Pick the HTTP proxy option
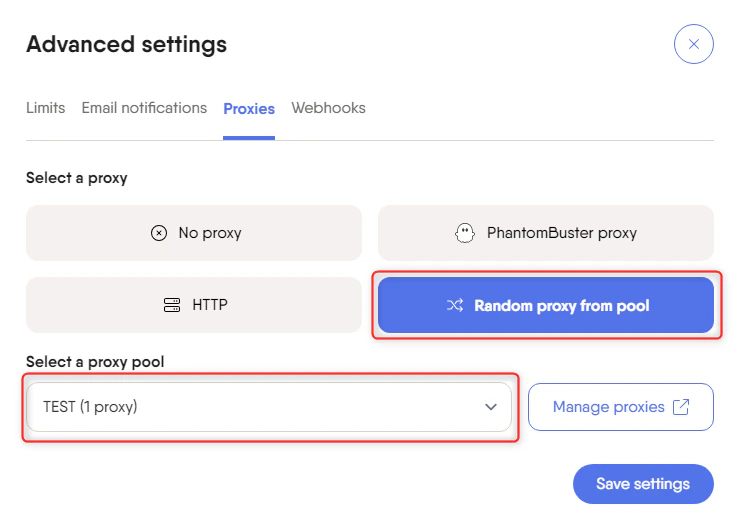Image resolution: width=742 pixels, height=530 pixels. pos(194,305)
